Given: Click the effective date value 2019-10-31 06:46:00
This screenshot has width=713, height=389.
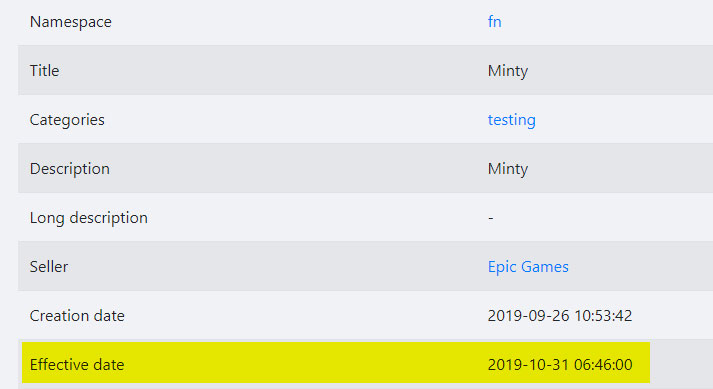Looking at the screenshot, I should click(x=560, y=364).
